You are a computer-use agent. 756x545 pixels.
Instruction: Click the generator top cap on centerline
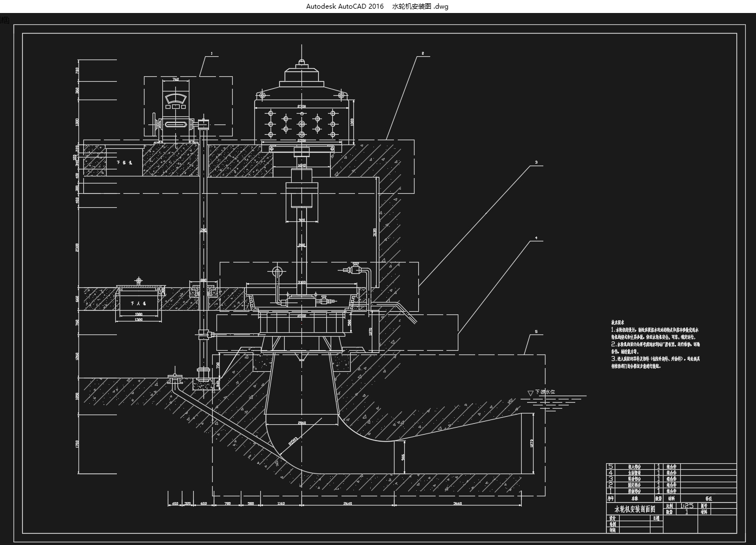[302, 63]
